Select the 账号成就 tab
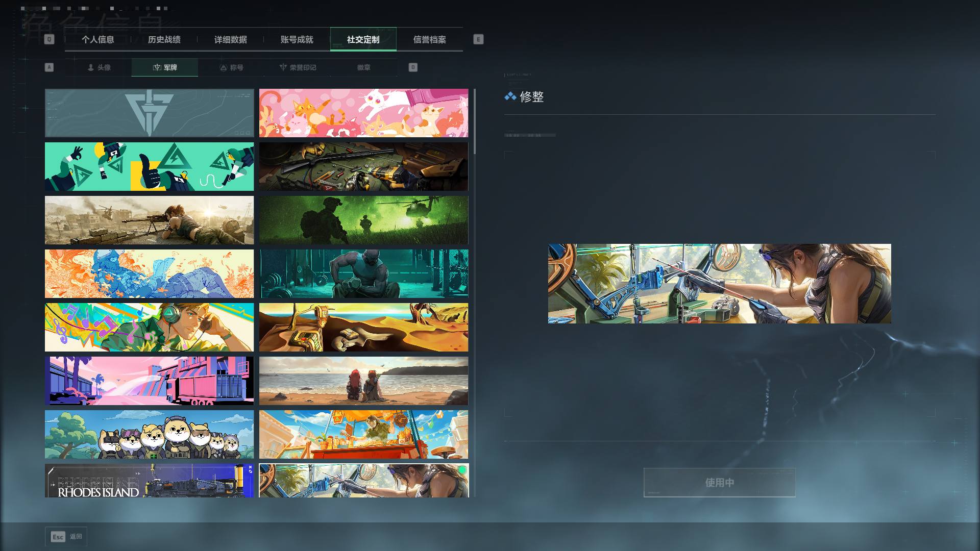980x551 pixels. click(297, 39)
